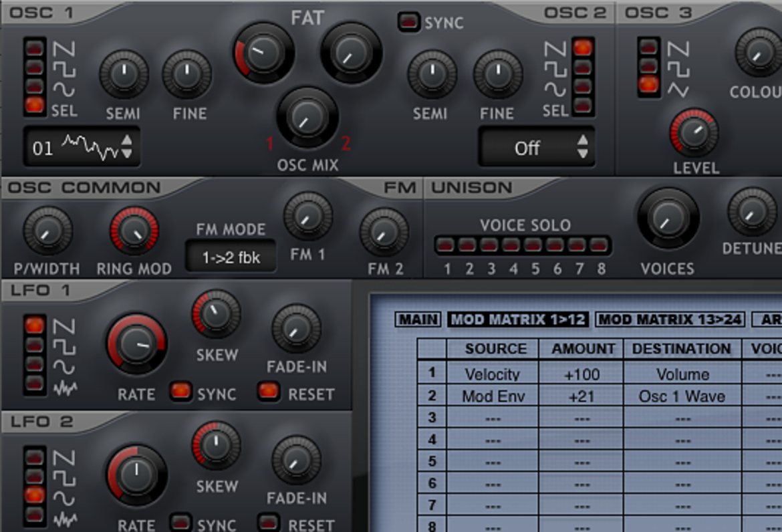Select OSC 1 sawtooth waveform LED
This screenshot has width=782, height=532.
[x=34, y=48]
